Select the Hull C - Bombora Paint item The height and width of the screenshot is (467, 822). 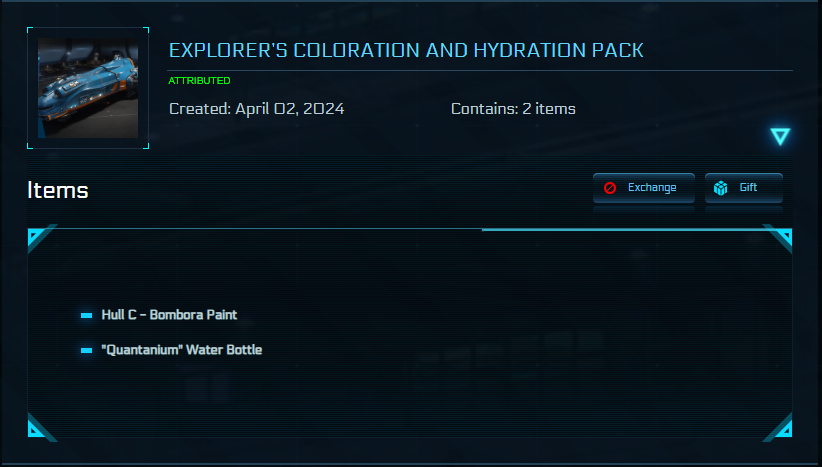tap(169, 315)
